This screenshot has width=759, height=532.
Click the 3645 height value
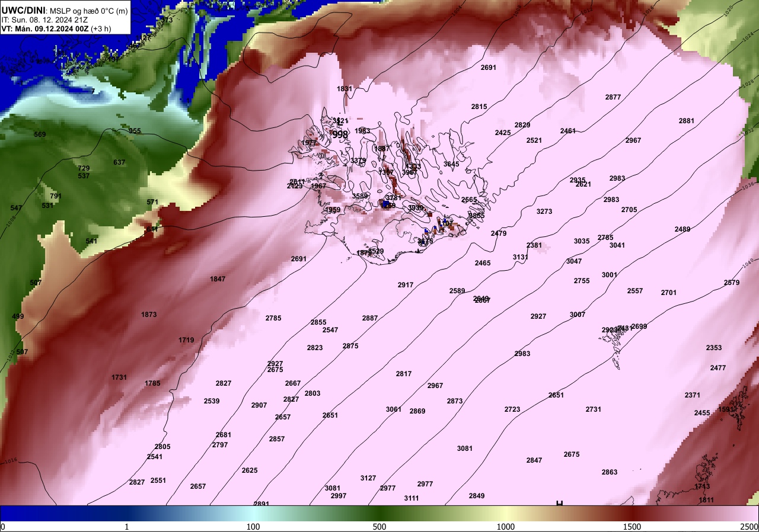coord(451,164)
